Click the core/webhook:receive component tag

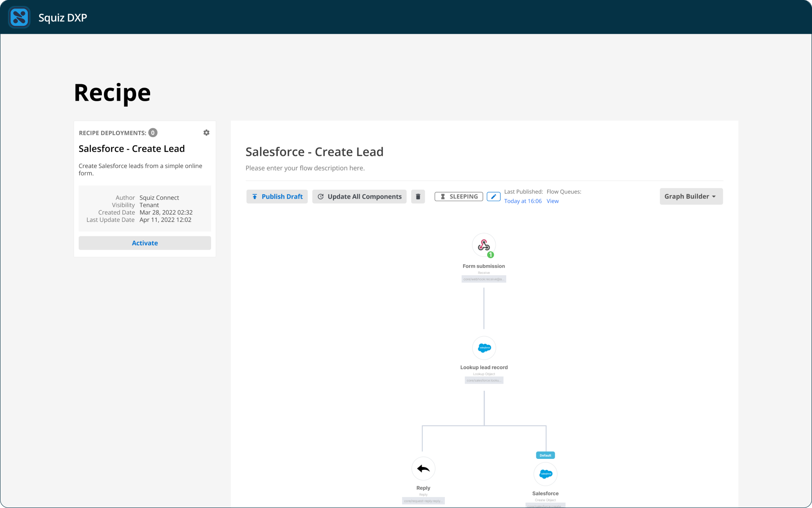click(484, 279)
